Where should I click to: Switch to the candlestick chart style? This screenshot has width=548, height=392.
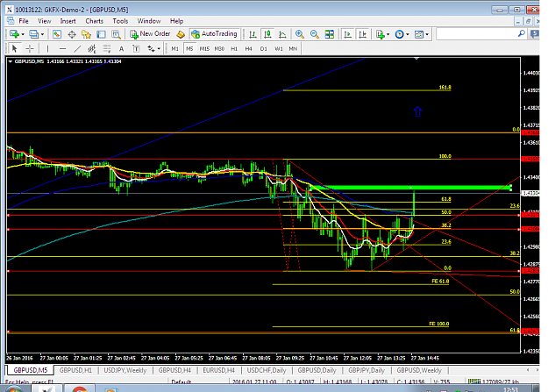click(267, 34)
